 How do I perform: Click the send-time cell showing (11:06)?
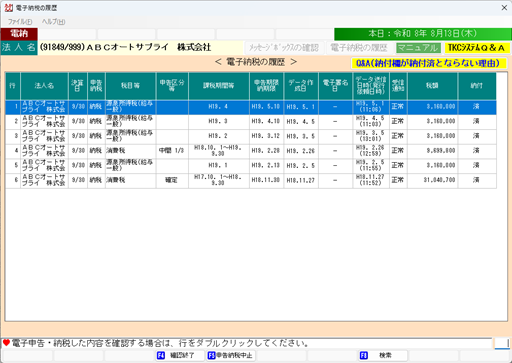point(371,107)
